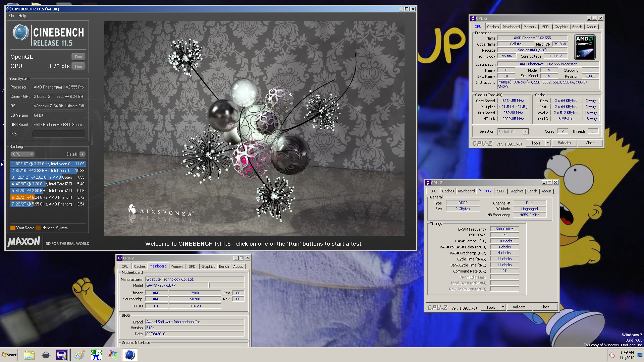644x362 pixels.
Task: Select Caches tab in top CPU-Z window
Action: tap(493, 27)
